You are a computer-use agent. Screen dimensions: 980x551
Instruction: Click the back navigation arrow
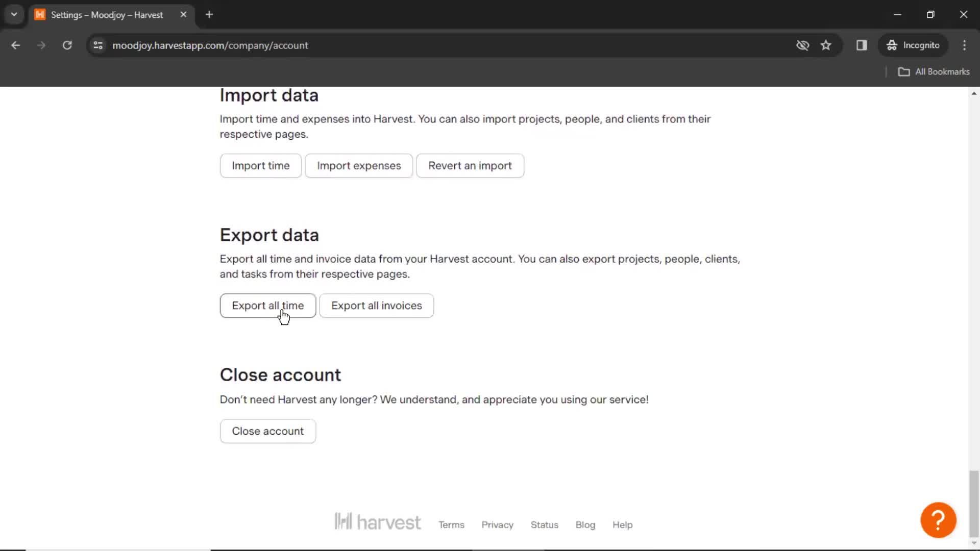point(16,45)
